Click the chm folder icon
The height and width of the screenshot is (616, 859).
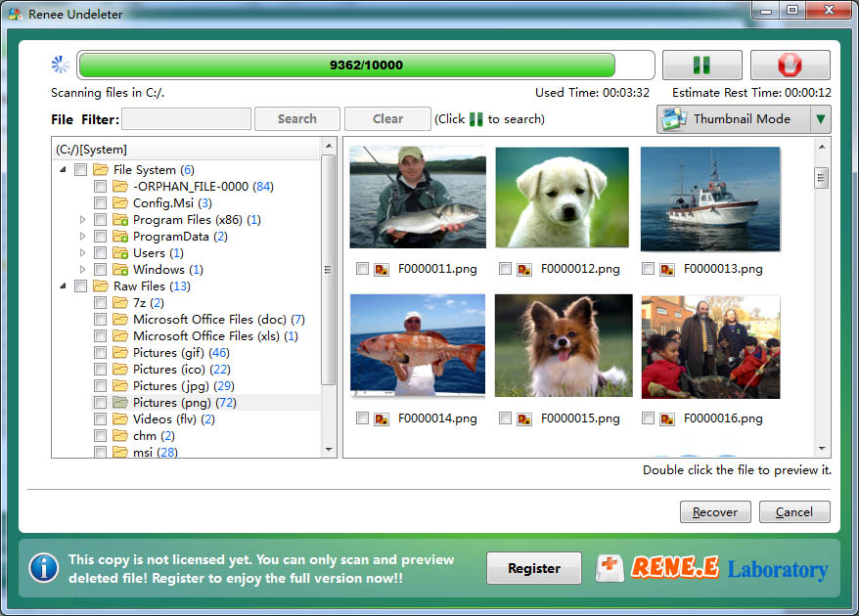(120, 436)
